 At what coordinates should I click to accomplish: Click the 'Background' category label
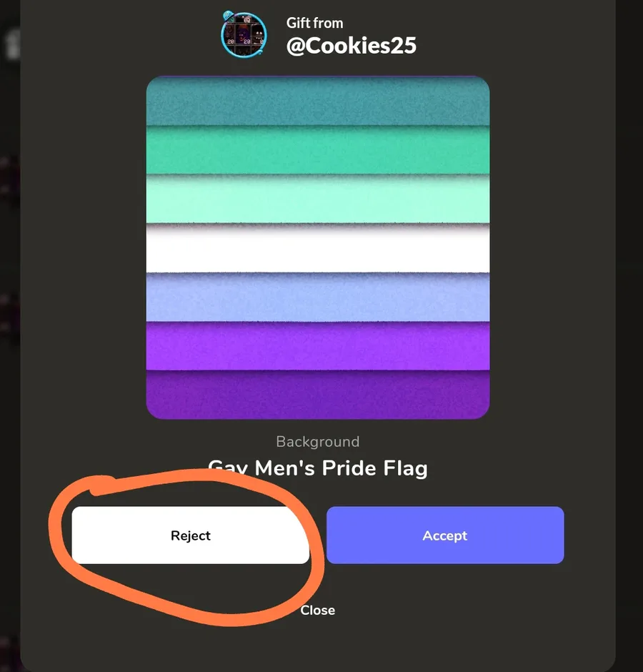click(x=318, y=442)
